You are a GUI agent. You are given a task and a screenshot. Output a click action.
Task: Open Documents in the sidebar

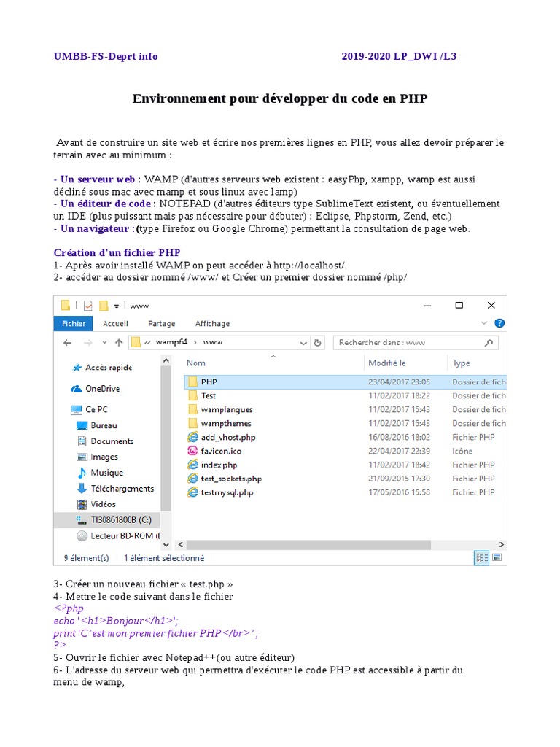112,441
